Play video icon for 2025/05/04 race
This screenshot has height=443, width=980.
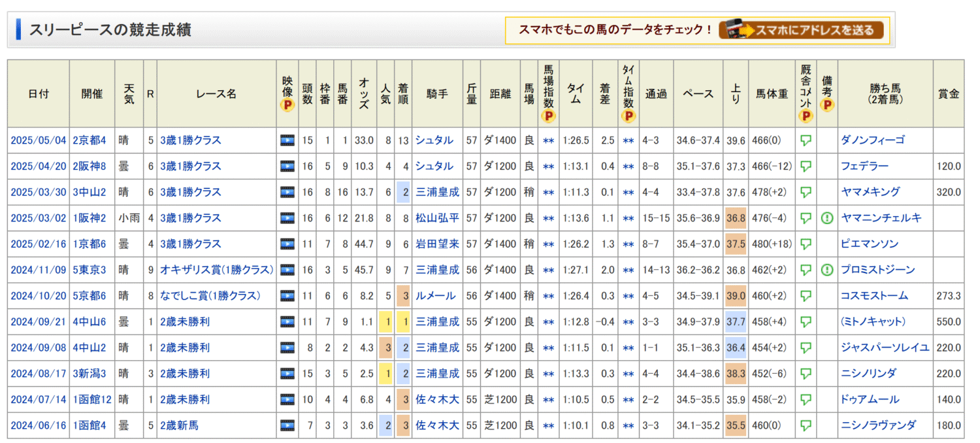click(287, 140)
